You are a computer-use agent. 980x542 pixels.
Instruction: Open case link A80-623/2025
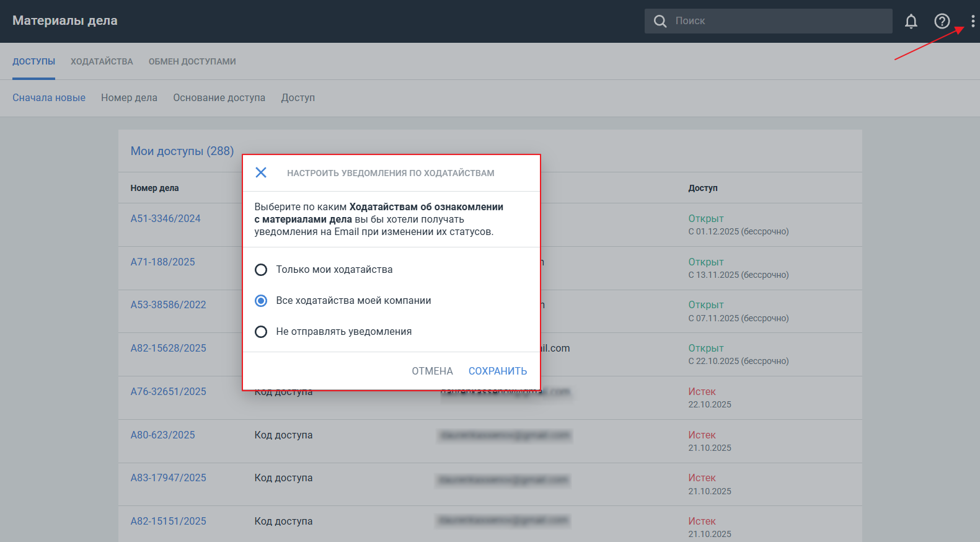(162, 435)
